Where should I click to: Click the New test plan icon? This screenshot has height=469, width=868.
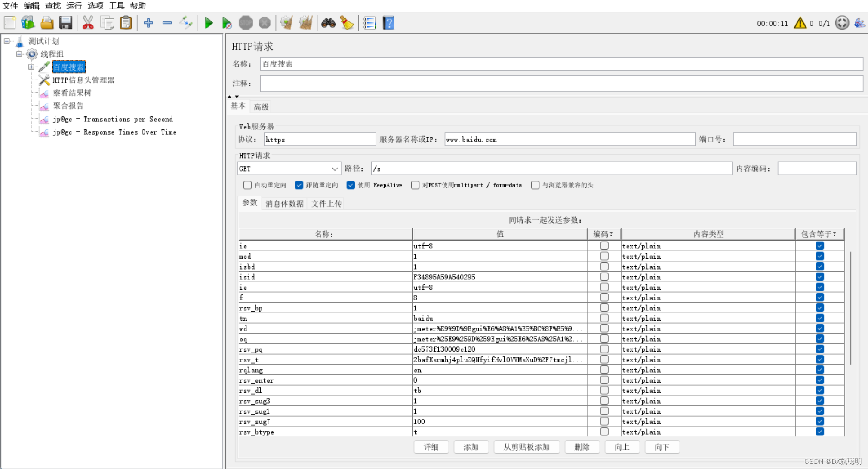pos(10,23)
